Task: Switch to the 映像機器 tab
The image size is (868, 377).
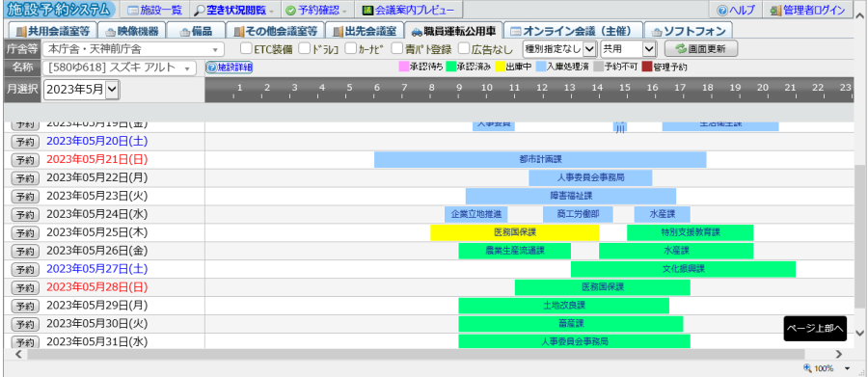Action: (x=132, y=31)
